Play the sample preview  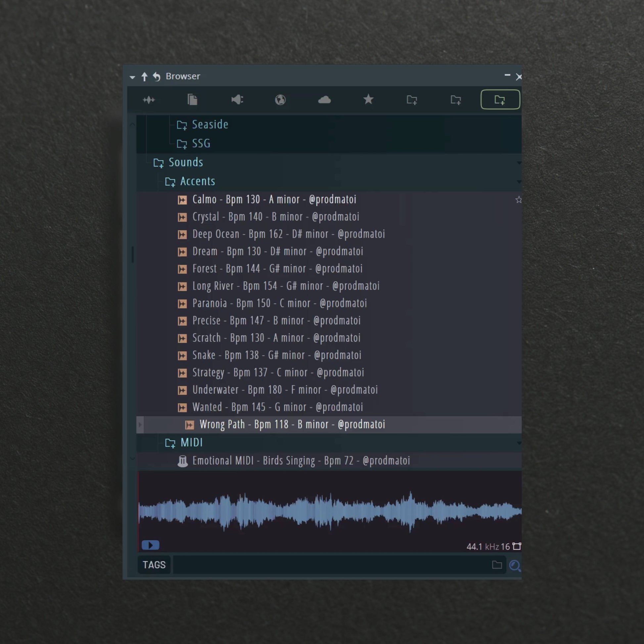(x=151, y=545)
